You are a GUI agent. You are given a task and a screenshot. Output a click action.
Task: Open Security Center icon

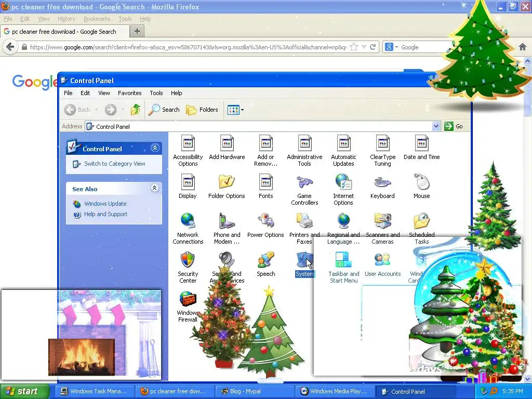[x=188, y=268]
